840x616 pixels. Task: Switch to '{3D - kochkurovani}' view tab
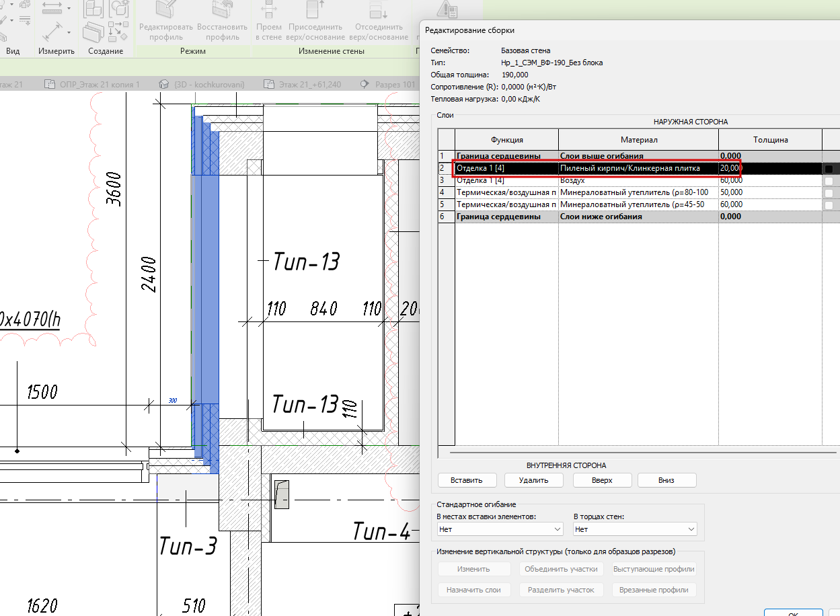pyautogui.click(x=202, y=85)
